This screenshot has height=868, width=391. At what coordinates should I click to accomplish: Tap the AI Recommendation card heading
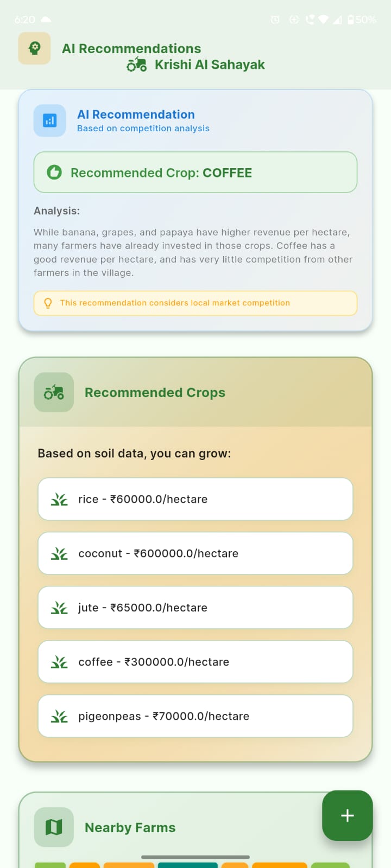point(136,114)
